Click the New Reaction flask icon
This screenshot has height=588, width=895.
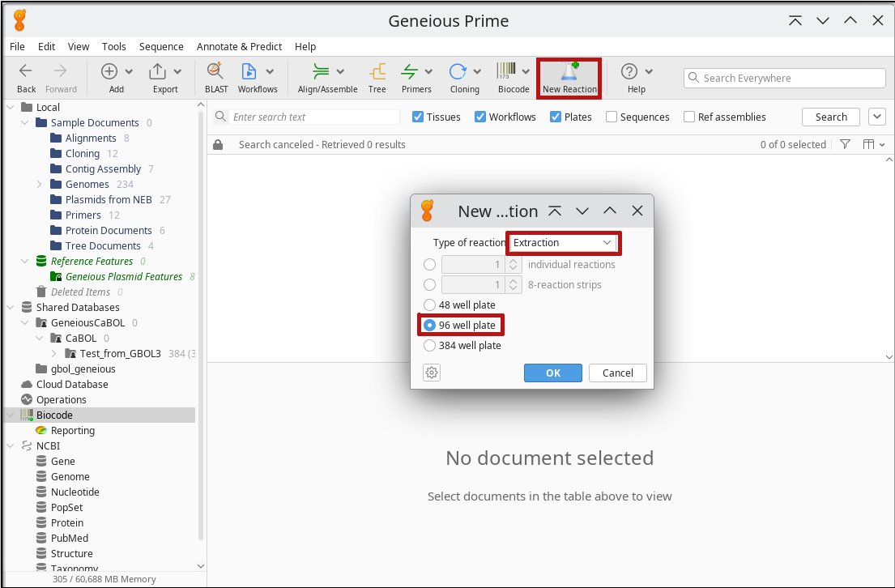click(x=569, y=73)
